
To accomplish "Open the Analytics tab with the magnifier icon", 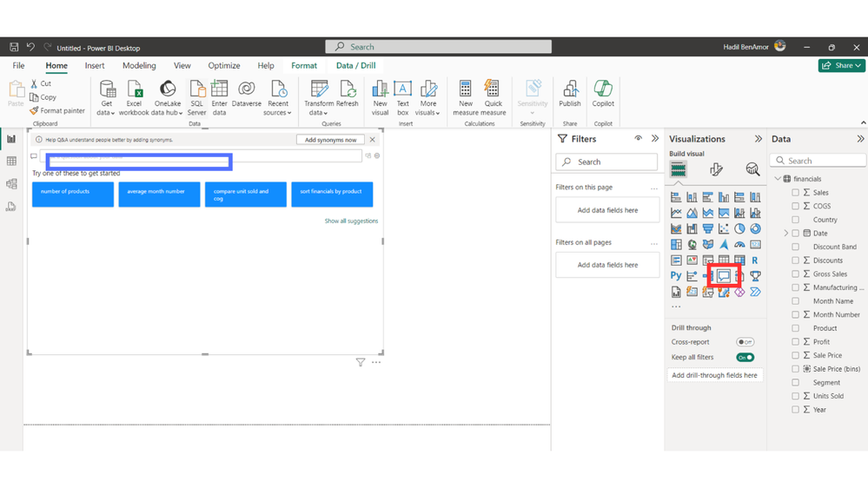I will [752, 169].
